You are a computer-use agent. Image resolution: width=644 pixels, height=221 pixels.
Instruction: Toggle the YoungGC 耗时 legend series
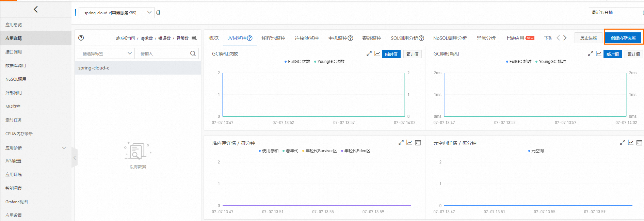[550, 62]
